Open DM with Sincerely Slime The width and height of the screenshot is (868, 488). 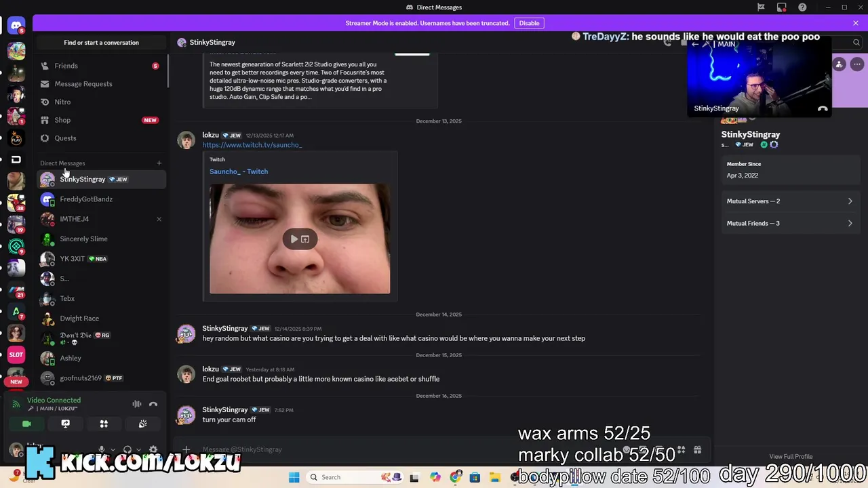click(100, 239)
